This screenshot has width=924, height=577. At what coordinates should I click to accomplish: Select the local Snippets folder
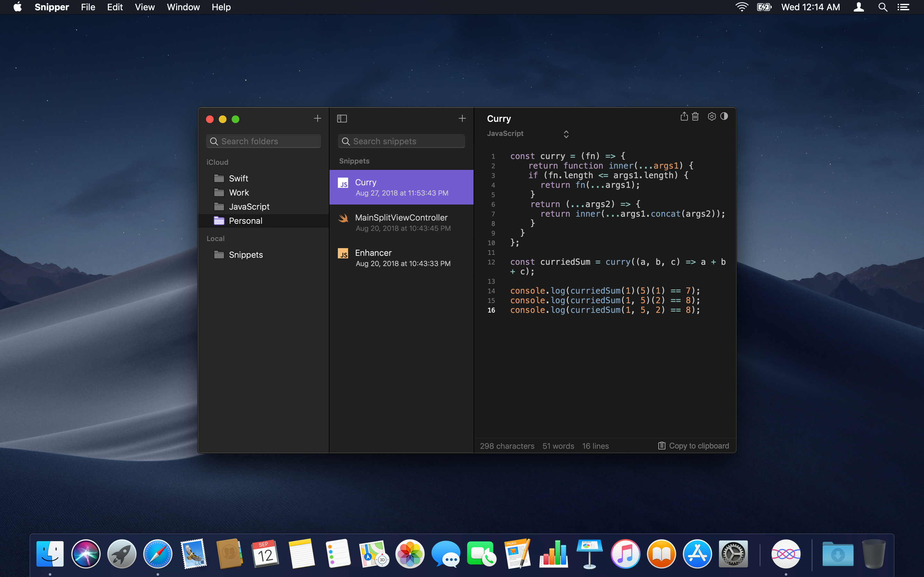click(245, 255)
